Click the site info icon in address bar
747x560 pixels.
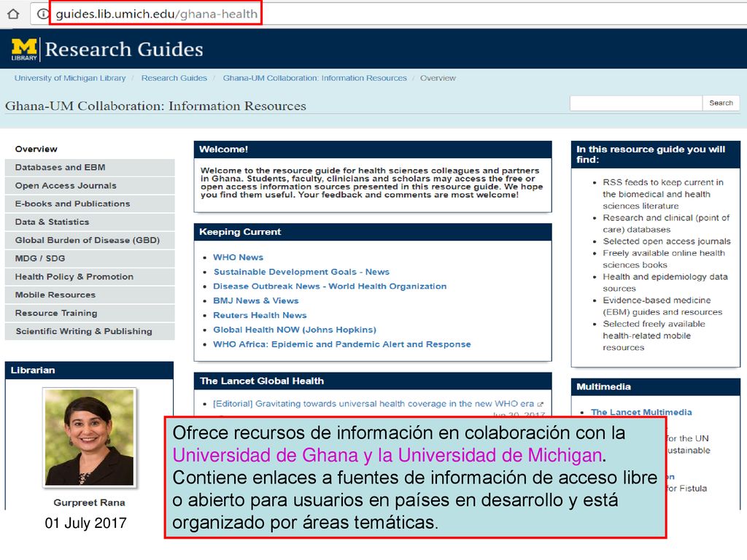coord(42,14)
